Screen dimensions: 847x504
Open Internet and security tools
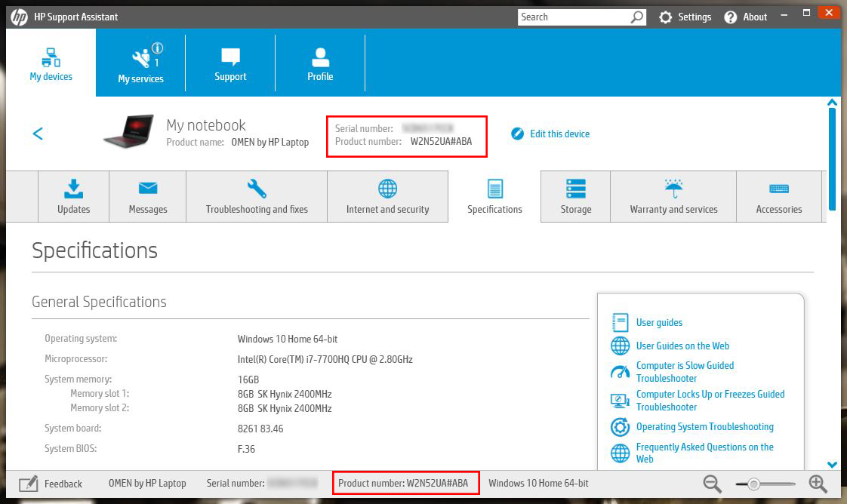coord(388,196)
